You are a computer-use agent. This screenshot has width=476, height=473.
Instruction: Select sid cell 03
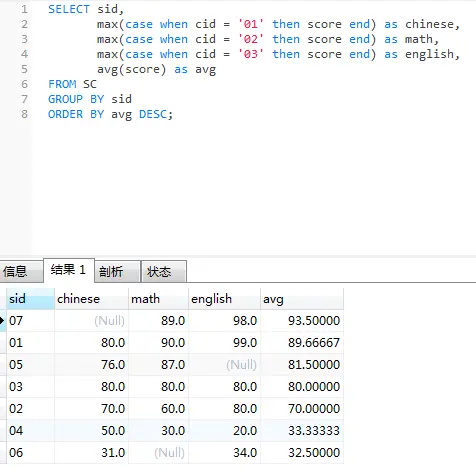click(30, 387)
